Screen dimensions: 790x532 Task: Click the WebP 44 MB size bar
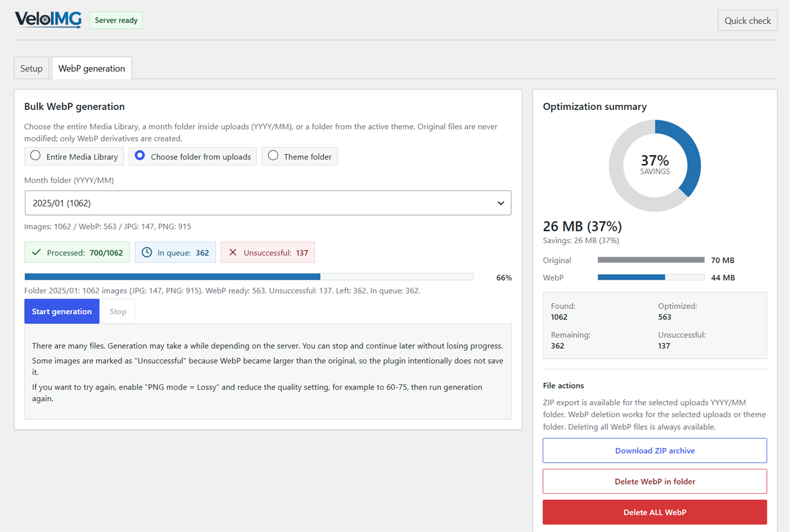(651, 278)
